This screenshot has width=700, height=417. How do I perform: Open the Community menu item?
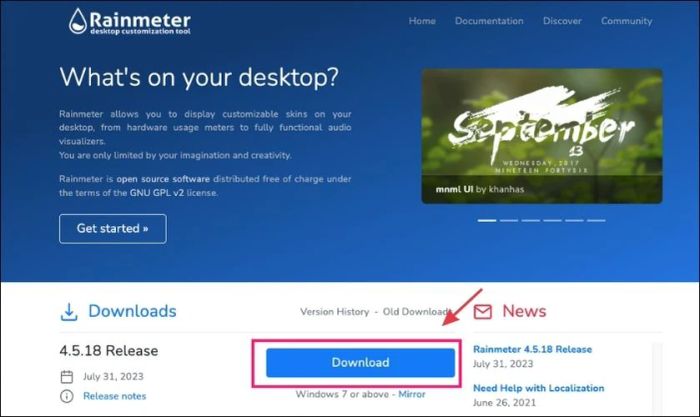click(626, 21)
